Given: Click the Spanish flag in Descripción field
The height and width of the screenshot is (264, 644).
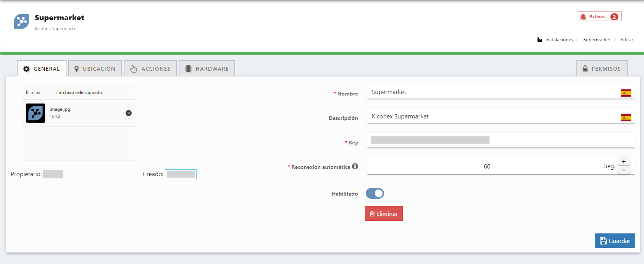Looking at the screenshot, I should [x=626, y=118].
